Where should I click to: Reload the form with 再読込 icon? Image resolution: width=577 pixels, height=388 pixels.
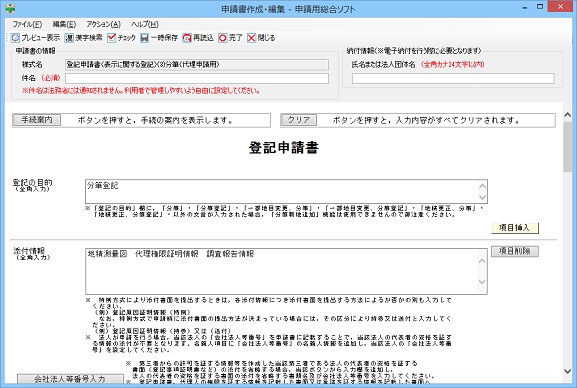(187, 38)
